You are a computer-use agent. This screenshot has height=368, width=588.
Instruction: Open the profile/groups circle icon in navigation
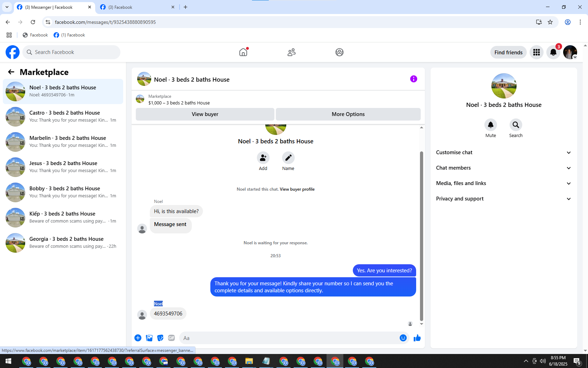coord(339,52)
